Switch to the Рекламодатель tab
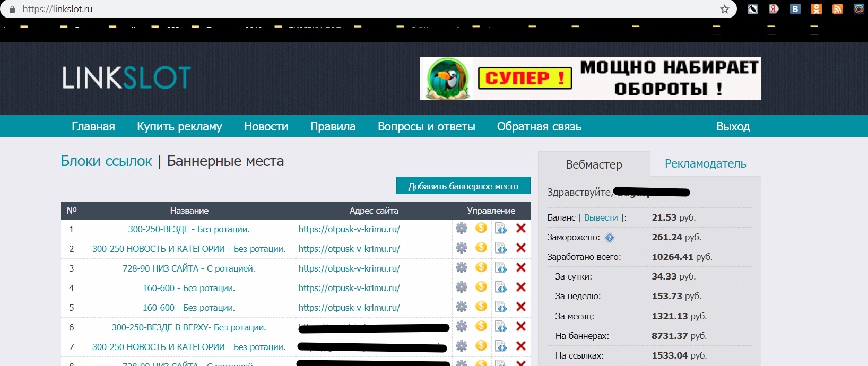 [706, 164]
